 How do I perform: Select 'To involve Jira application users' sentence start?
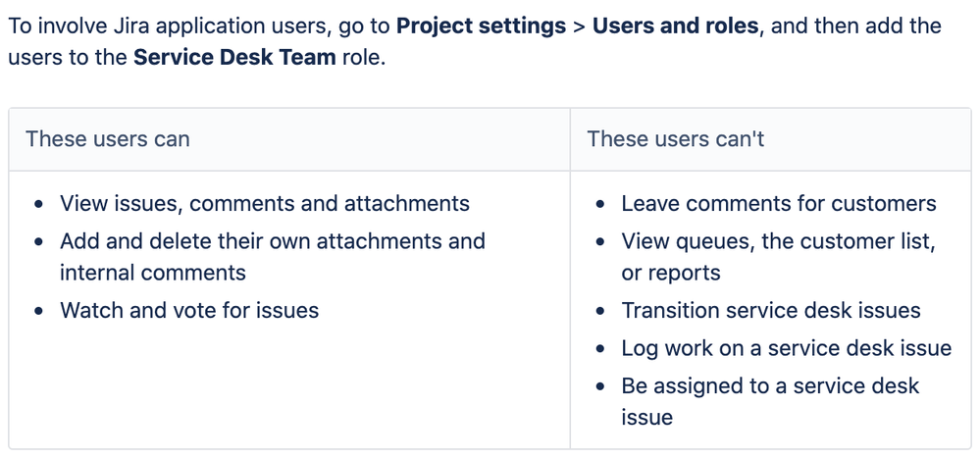(x=168, y=26)
